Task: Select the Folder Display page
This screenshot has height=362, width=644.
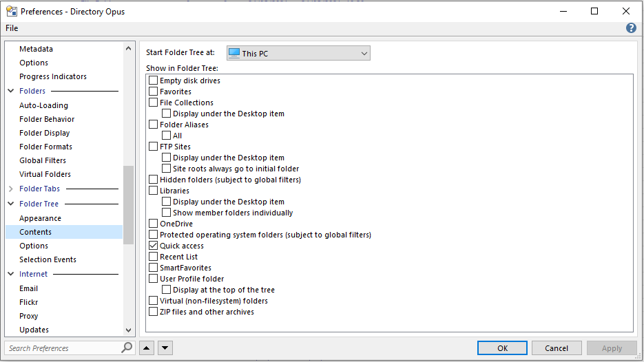Action: (44, 133)
